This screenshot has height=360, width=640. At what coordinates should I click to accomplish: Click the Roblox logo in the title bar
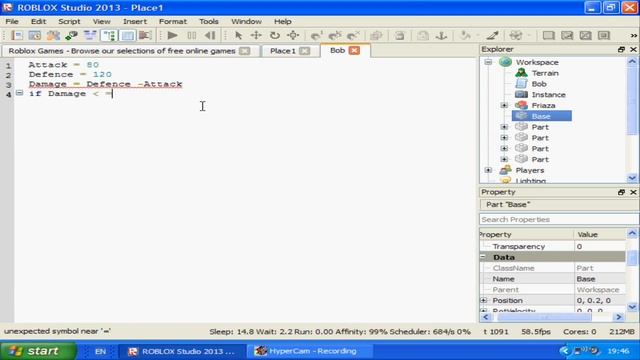click(8, 7)
